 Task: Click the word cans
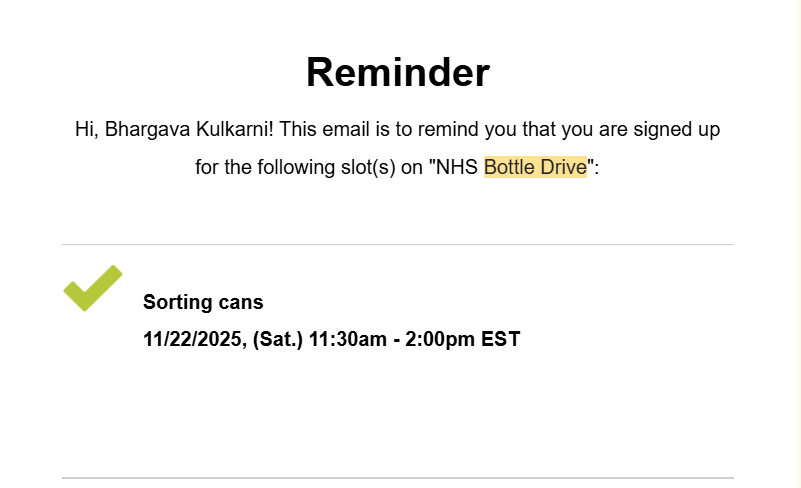point(242,302)
